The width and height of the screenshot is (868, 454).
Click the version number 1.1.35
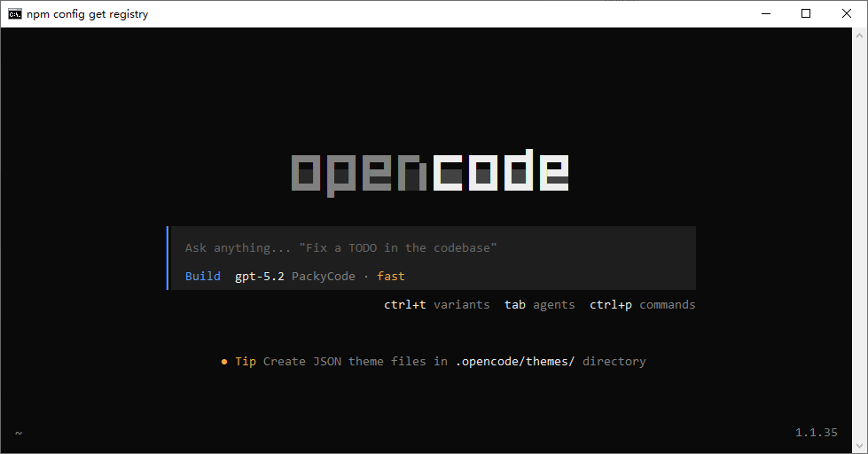coord(816,433)
